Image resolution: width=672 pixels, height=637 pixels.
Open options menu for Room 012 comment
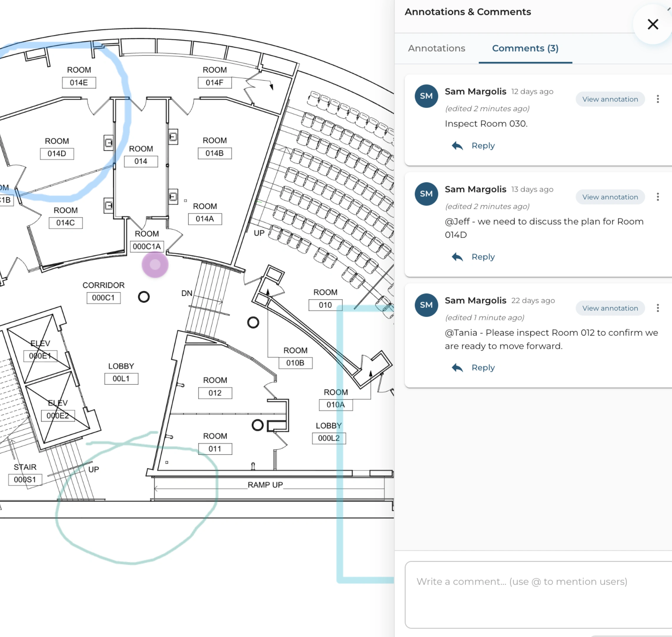click(x=657, y=308)
